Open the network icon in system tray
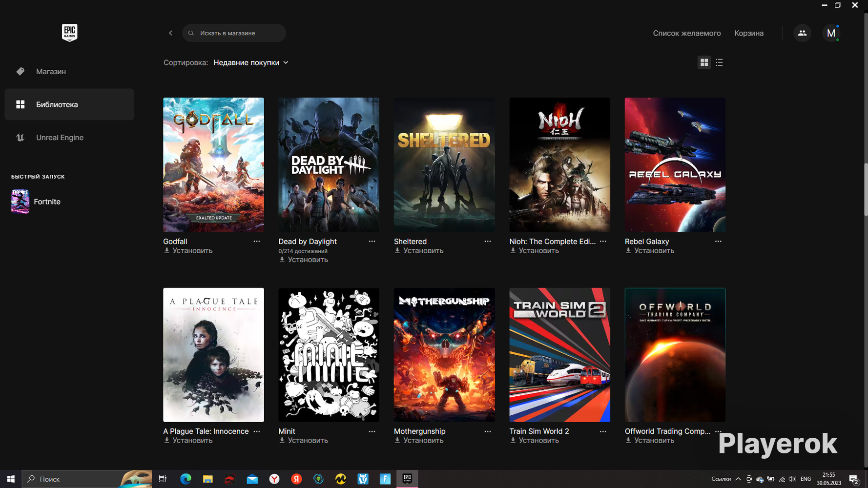The height and width of the screenshot is (488, 868). (782, 479)
